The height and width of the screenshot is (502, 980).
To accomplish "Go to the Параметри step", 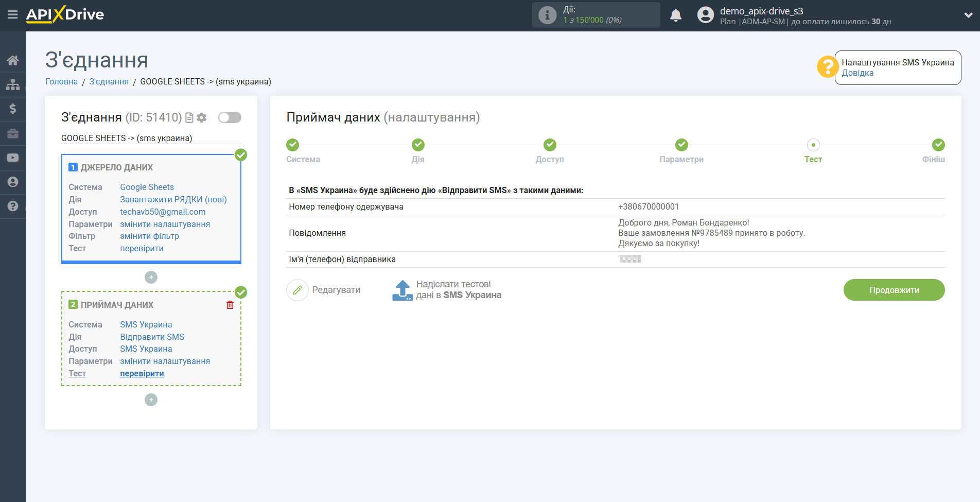I will pyautogui.click(x=681, y=159).
